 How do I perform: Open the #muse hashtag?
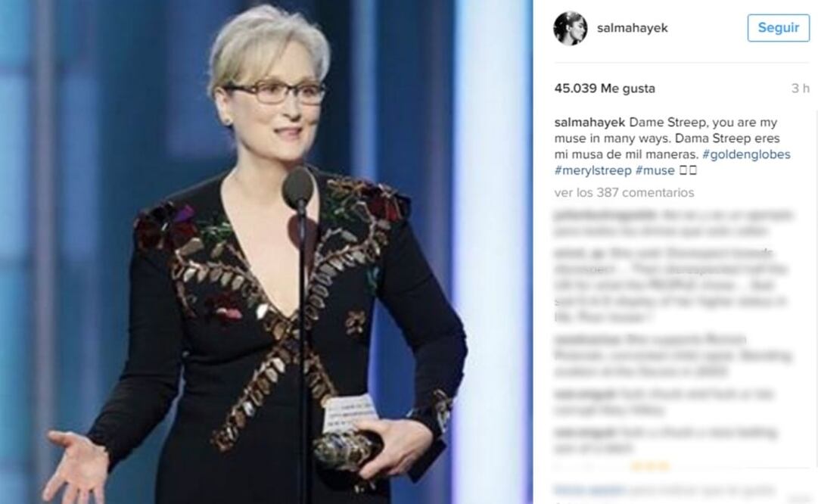[655, 170]
